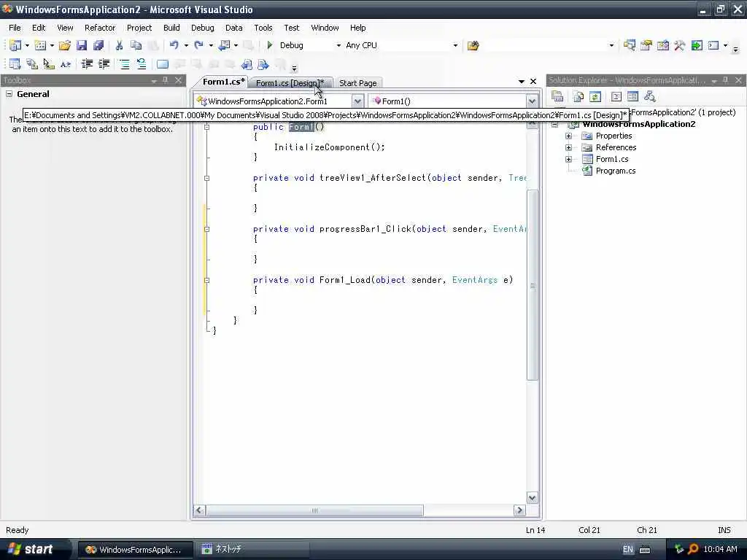
Task: Click the Save All icon
Action: [x=98, y=45]
